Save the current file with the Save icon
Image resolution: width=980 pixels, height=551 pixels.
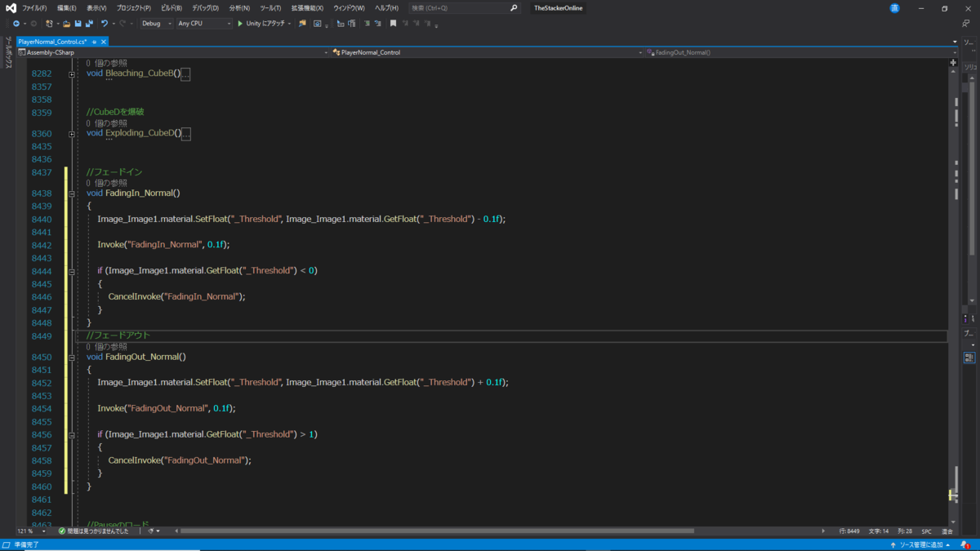click(x=78, y=24)
